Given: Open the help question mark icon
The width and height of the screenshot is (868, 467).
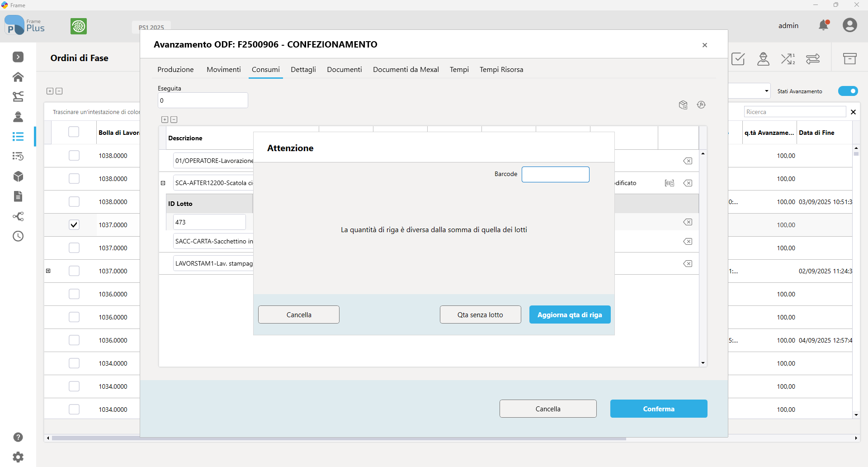Looking at the screenshot, I should [18, 437].
